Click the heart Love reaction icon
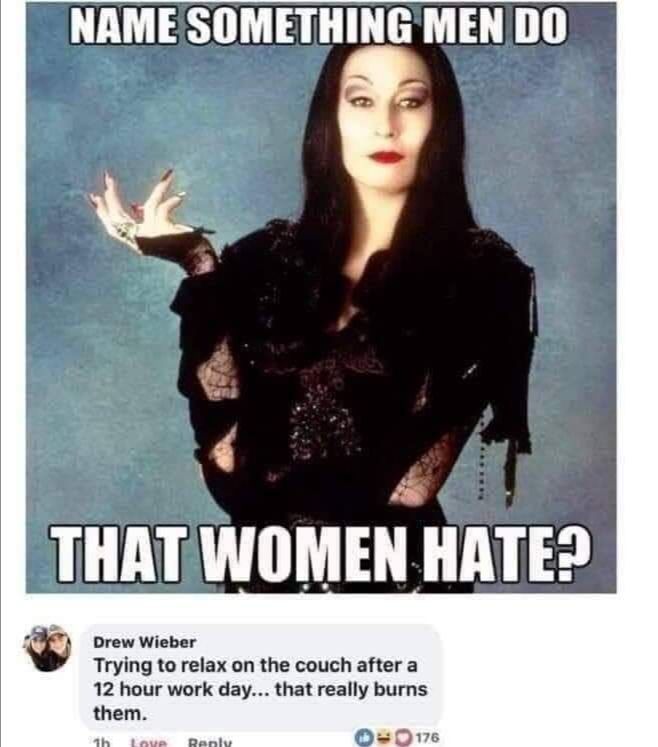Image resolution: width=658 pixels, height=747 pixels. tap(402, 737)
